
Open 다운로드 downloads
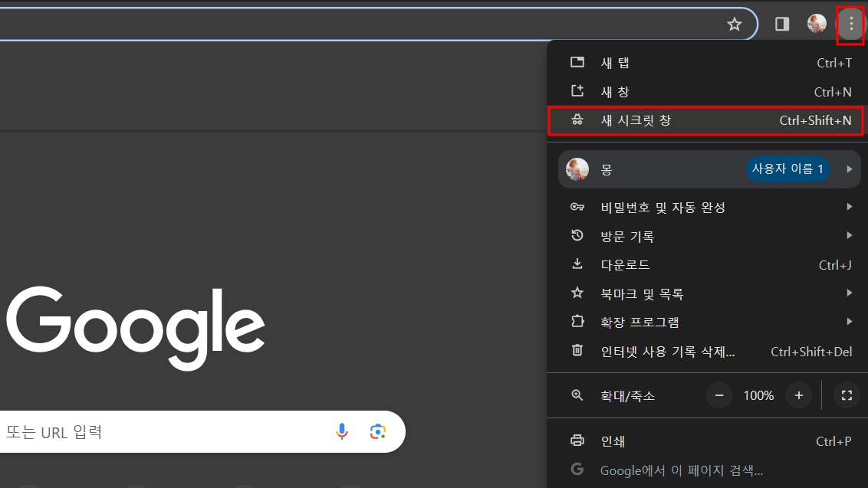(x=708, y=265)
